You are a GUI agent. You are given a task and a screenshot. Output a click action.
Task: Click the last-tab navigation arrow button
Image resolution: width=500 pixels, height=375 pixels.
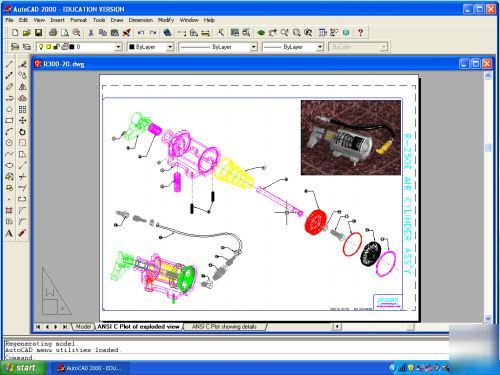coord(65,327)
